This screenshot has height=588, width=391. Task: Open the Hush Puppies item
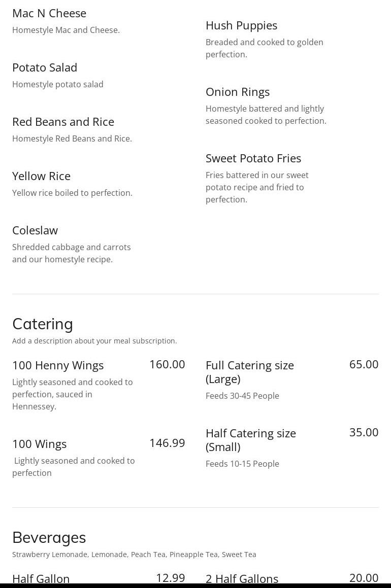[x=241, y=25]
